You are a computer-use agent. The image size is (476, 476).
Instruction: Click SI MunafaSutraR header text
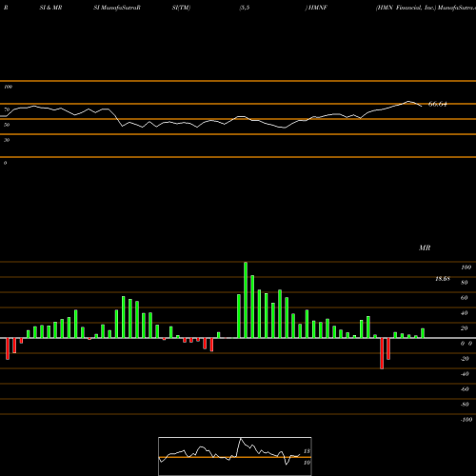(x=117, y=8)
